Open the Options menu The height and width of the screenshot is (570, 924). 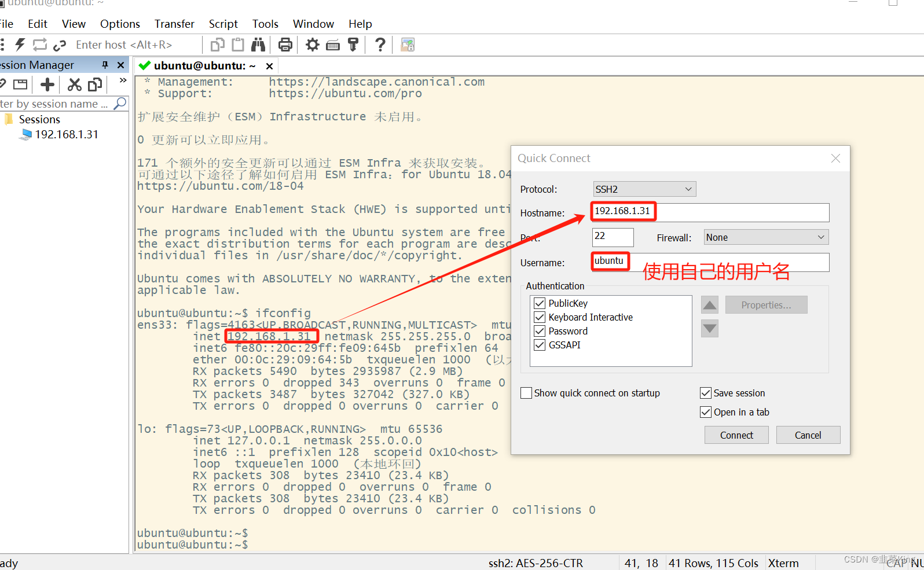pyautogui.click(x=120, y=24)
